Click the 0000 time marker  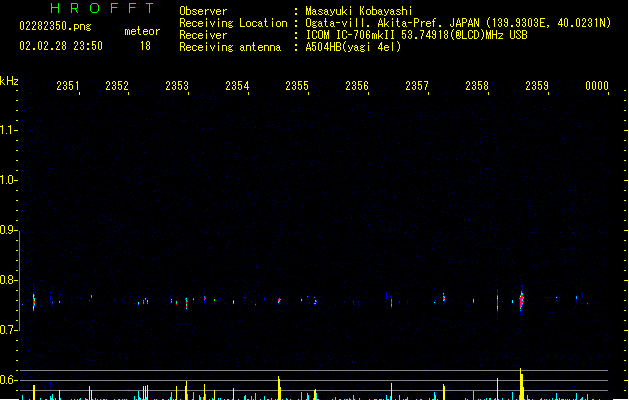(597, 86)
